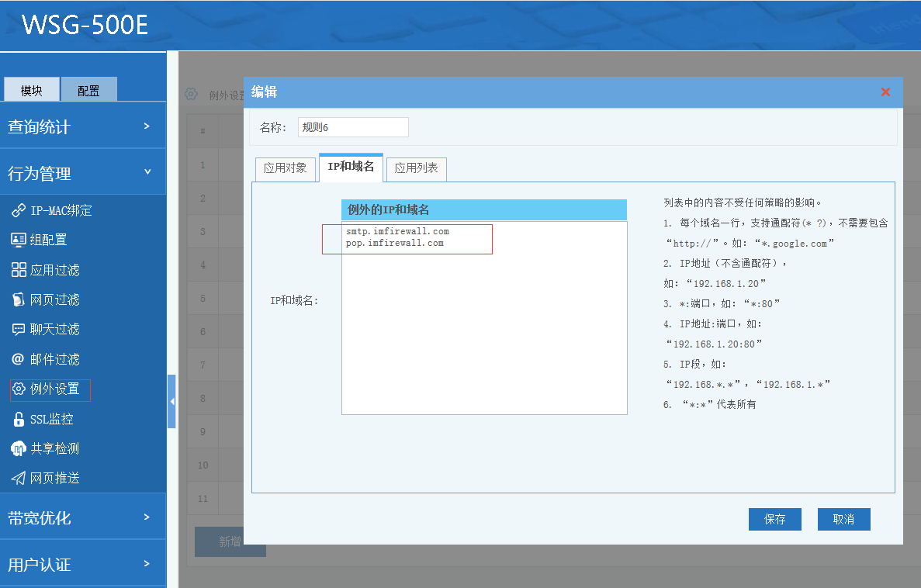Open the 配置 tab
The width and height of the screenshot is (921, 588).
coord(88,90)
